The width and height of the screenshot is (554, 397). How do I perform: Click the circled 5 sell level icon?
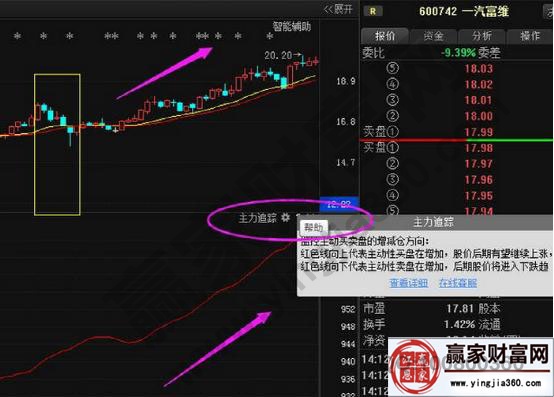point(393,68)
